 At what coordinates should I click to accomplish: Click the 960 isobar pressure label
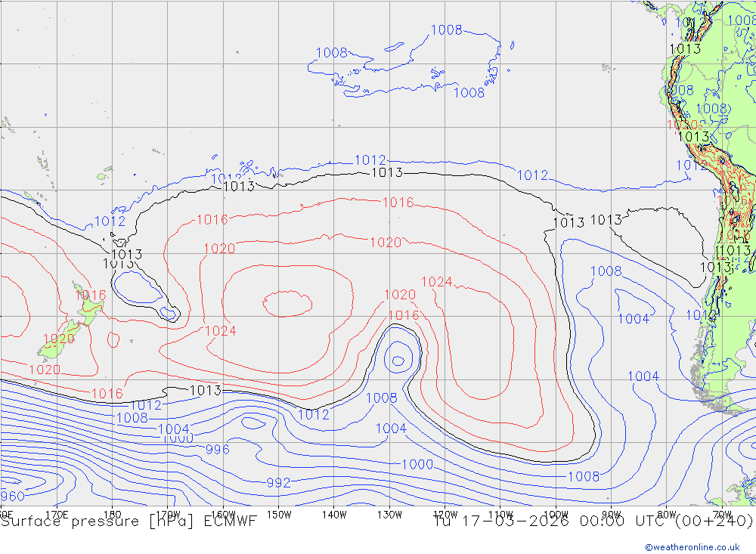click(x=12, y=496)
